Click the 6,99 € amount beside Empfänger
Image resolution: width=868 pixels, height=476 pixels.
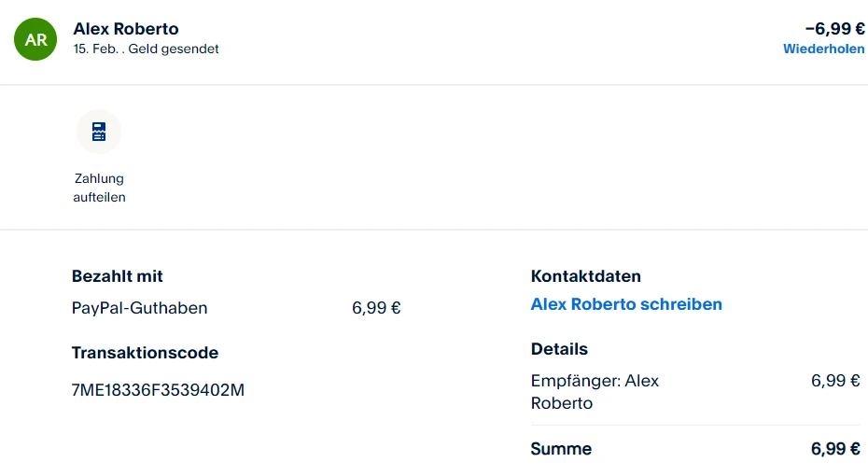tap(835, 381)
